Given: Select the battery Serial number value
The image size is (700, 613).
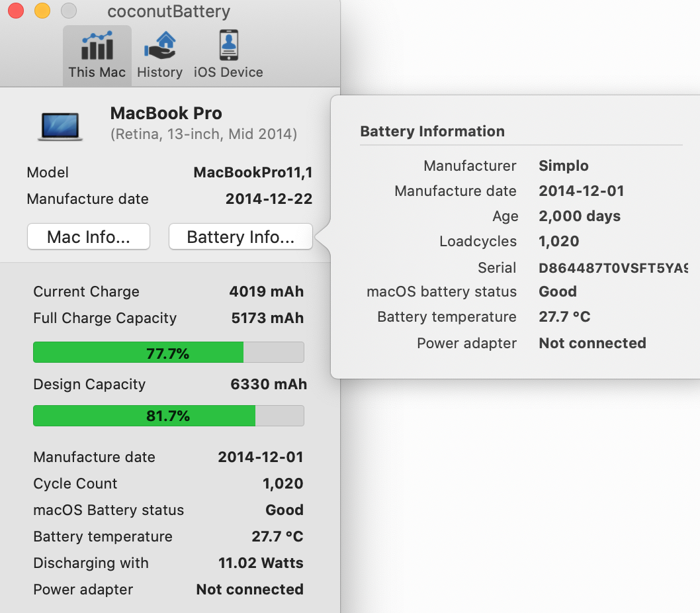Looking at the screenshot, I should click(x=613, y=267).
